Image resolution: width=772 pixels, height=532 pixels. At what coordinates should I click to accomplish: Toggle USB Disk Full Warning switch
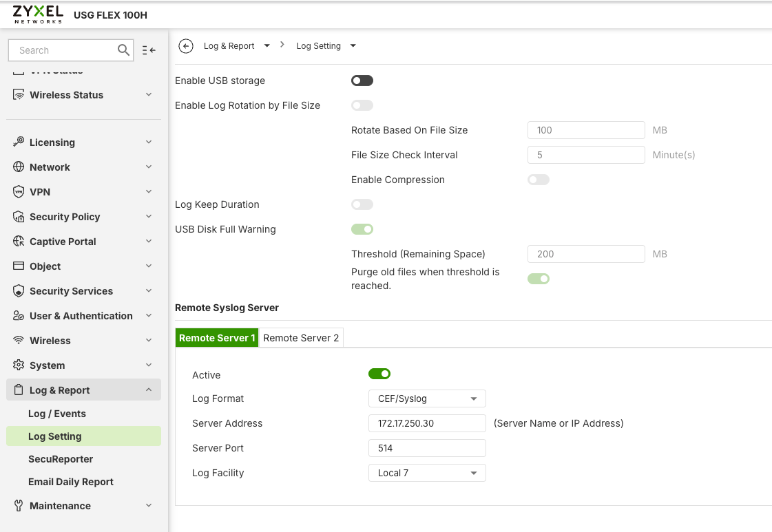point(362,229)
